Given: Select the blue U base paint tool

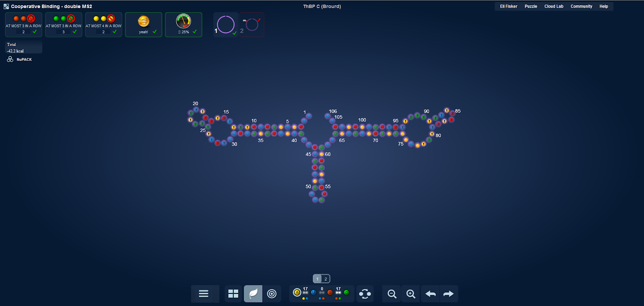Looking at the screenshot, I should [314, 292].
